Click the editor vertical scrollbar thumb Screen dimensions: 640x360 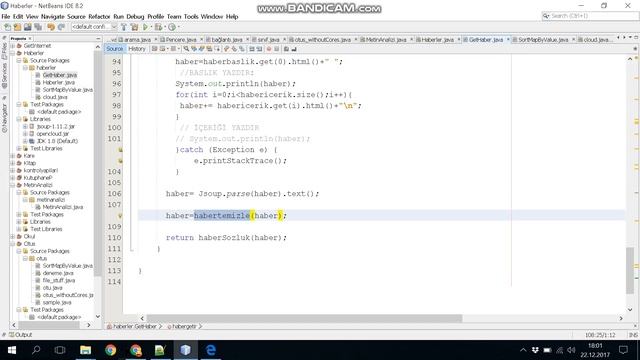[x=630, y=270]
